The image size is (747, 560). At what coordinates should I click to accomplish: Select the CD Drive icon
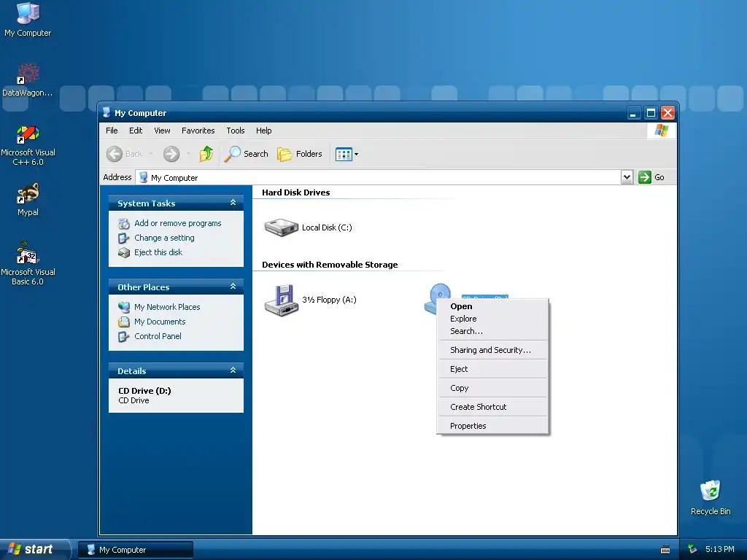[x=438, y=292]
